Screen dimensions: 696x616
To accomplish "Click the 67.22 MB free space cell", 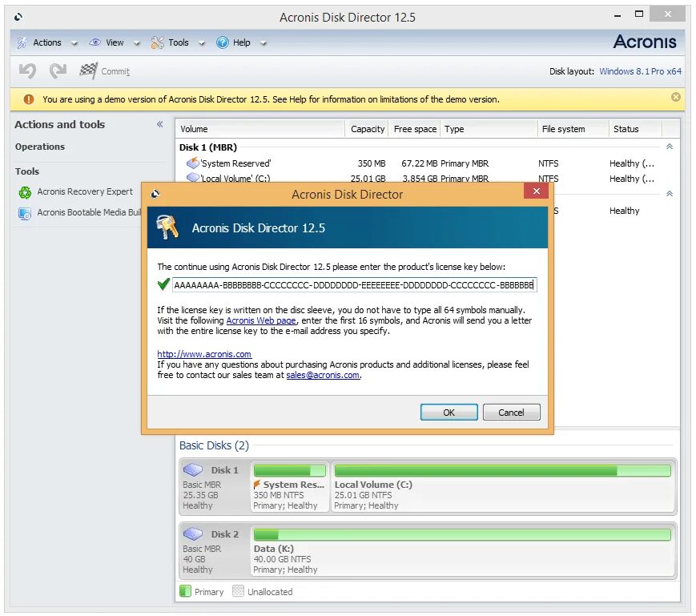I will tap(420, 163).
